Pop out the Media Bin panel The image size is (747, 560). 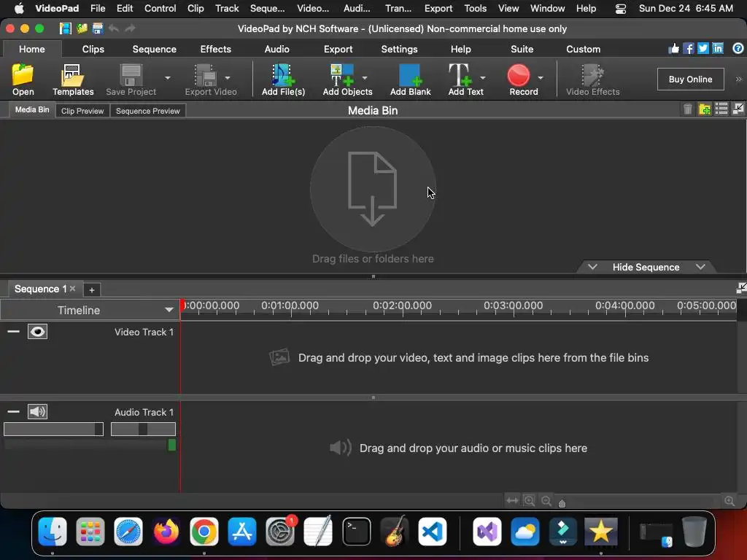point(738,109)
